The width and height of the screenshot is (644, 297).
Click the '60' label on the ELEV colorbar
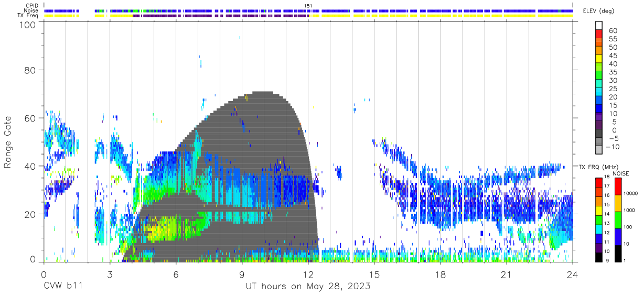[613, 30]
